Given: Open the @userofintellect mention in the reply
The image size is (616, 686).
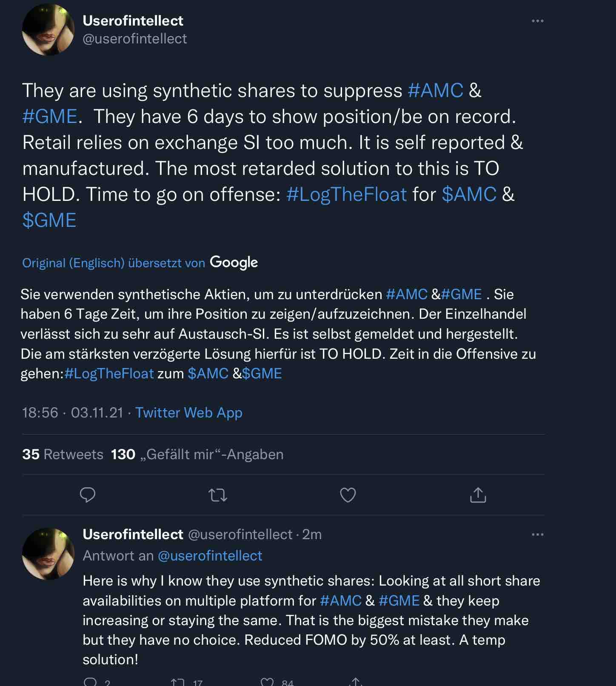Looking at the screenshot, I should point(210,555).
